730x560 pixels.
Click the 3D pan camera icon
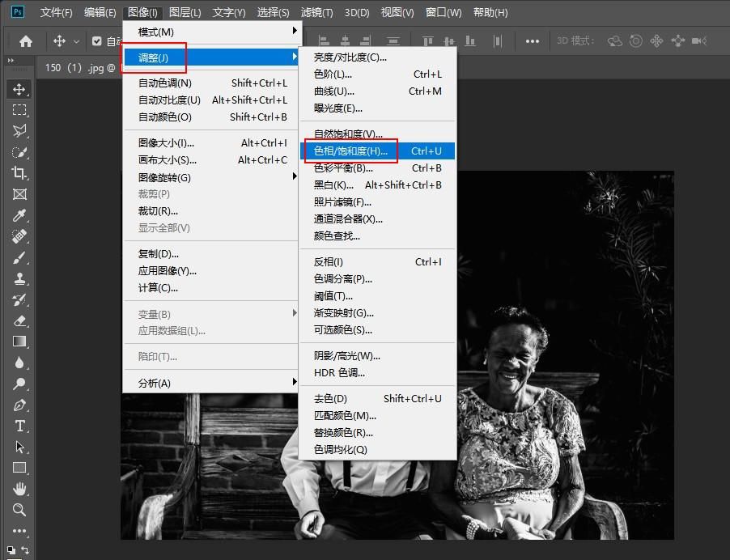coord(656,41)
